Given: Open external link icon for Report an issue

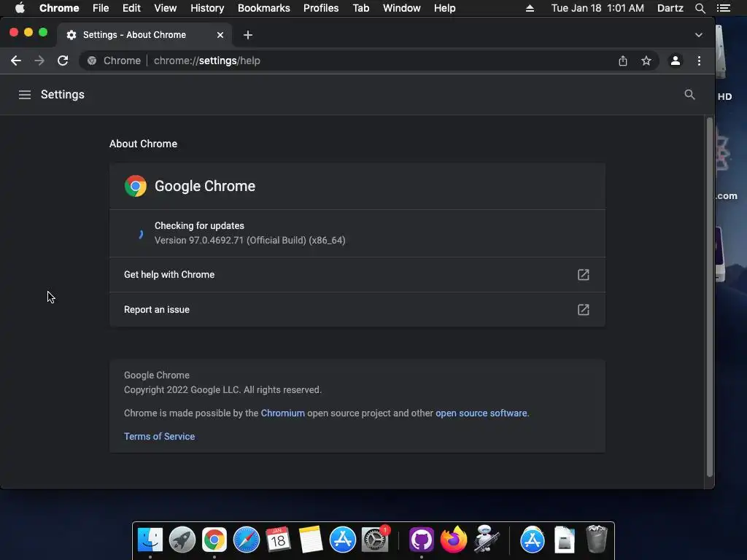Looking at the screenshot, I should (x=583, y=309).
